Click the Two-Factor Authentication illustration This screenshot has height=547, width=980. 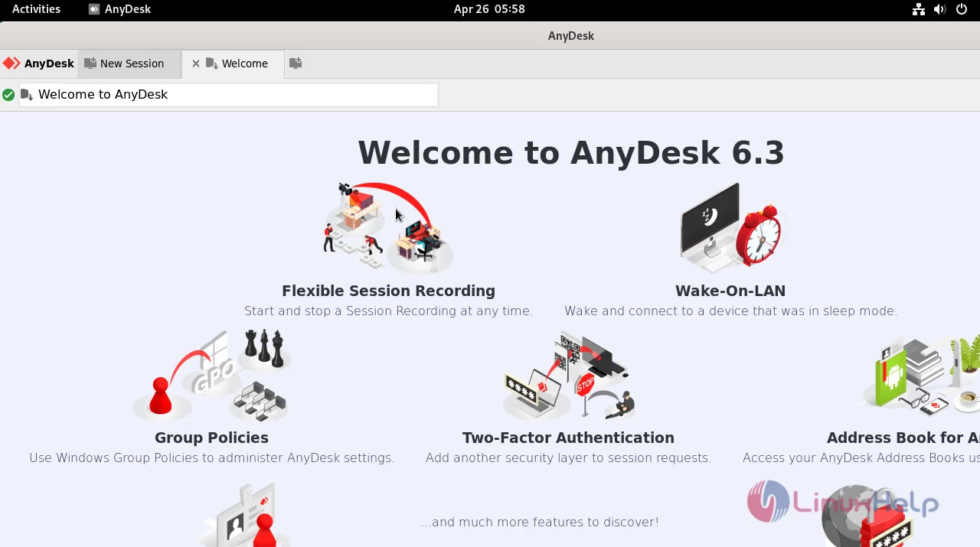[x=569, y=375]
